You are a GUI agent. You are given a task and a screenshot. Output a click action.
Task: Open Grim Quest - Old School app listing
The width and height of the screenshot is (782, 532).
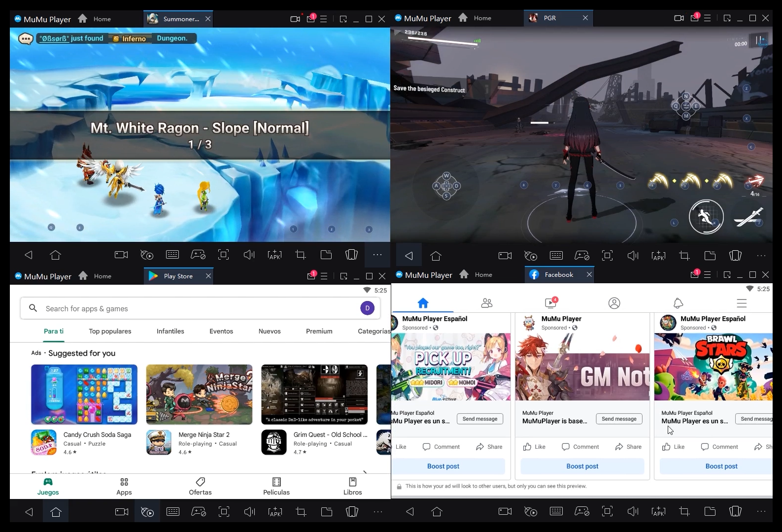pyautogui.click(x=314, y=442)
